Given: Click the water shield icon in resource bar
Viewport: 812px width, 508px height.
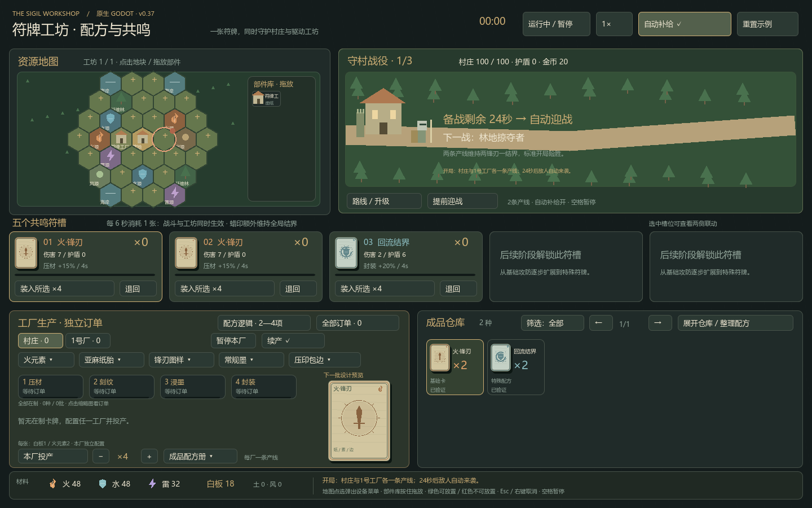Looking at the screenshot, I should point(103,484).
